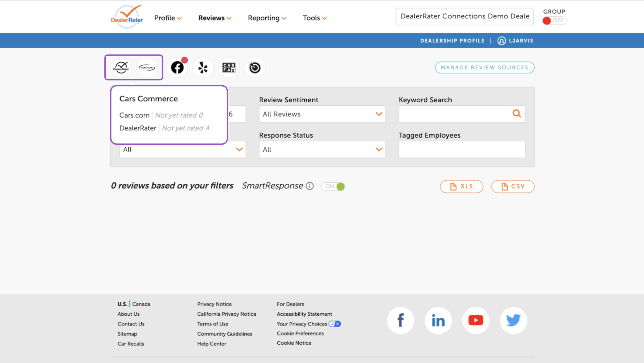Viewport: 644px width, 363px height.
Task: Select the Cars.com review source icon
Action: pyautogui.click(x=147, y=67)
